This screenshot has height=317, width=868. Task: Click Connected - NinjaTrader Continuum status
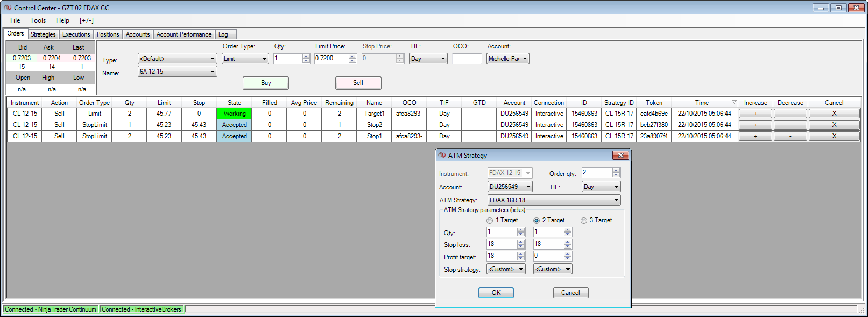[51, 309]
